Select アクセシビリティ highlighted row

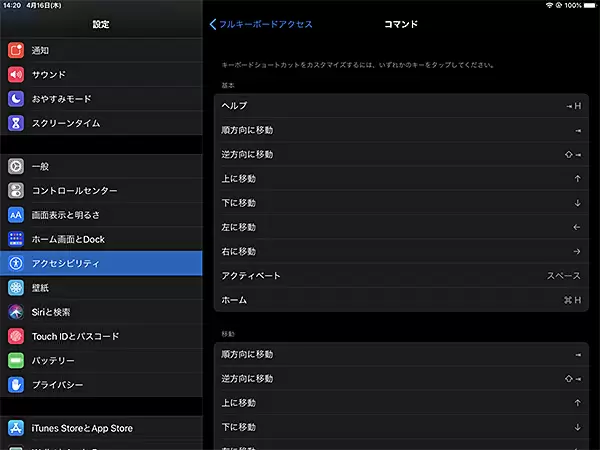[x=101, y=263]
